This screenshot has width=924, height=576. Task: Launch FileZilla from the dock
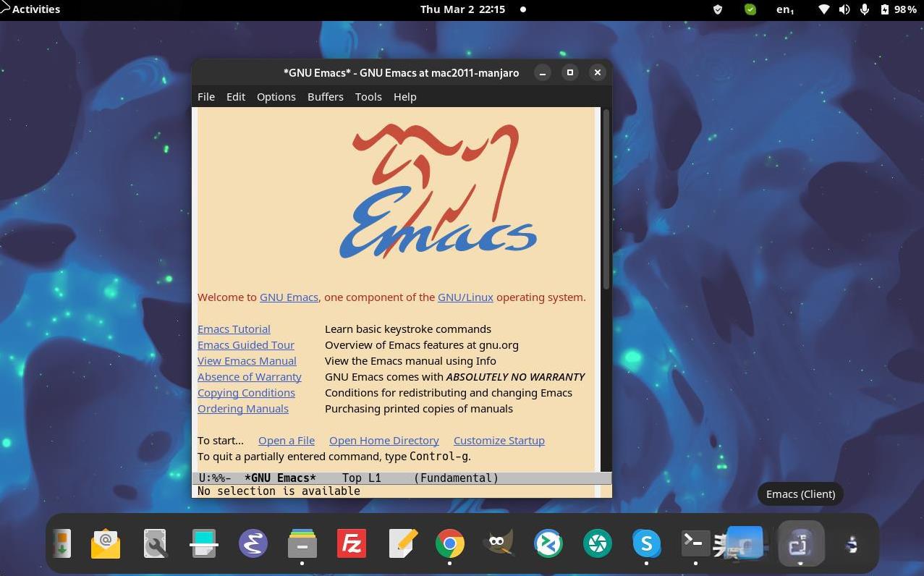point(352,543)
